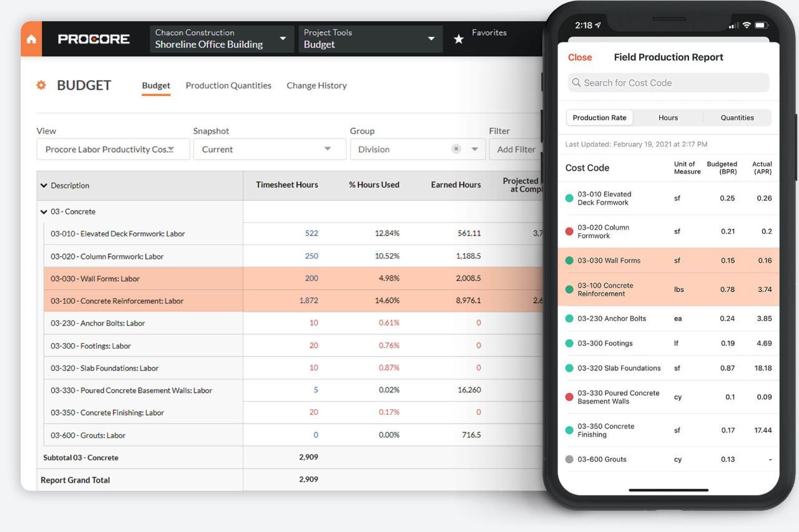Screen dimensions: 799x532
Task: Click the status dot for 03-350 Concrete Finishing
Action: tap(569, 430)
